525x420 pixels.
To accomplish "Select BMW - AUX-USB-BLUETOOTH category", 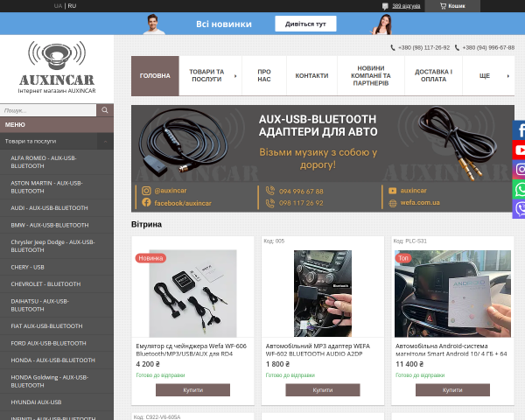I will tap(57, 226).
